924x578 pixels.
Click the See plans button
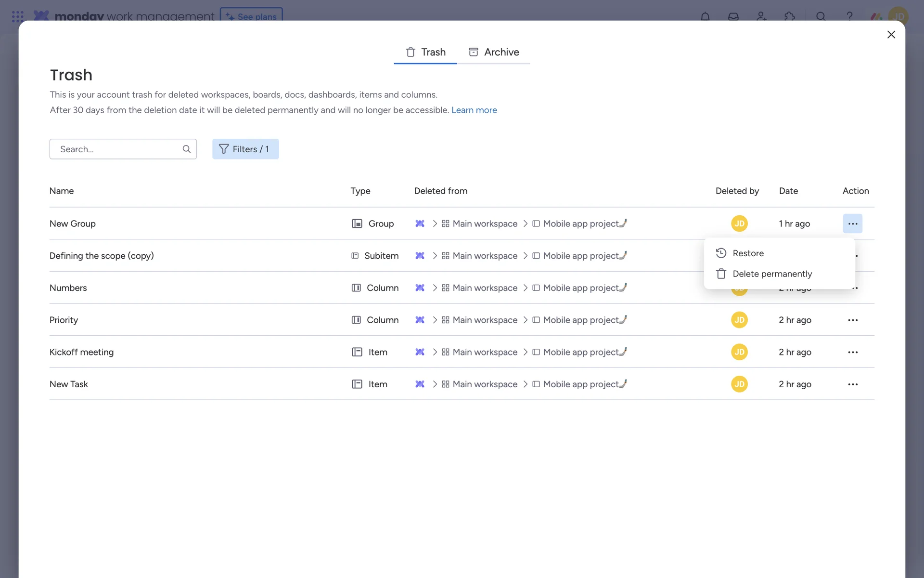[251, 15]
